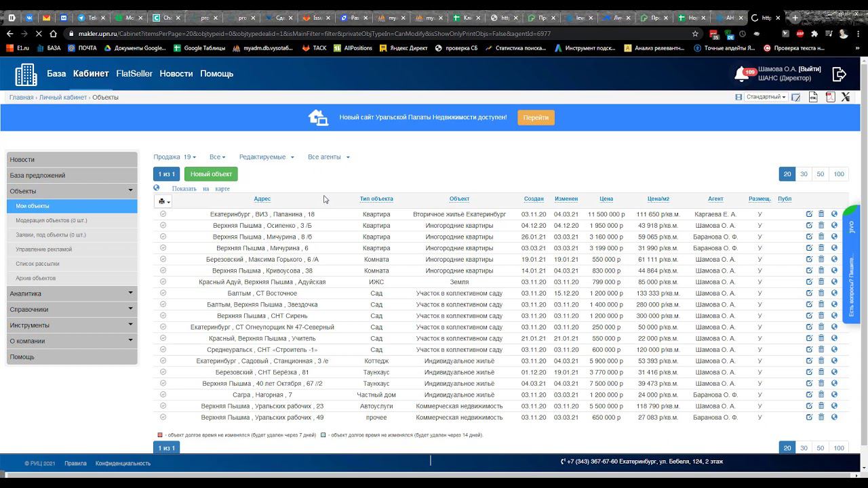Collapse the Объекты sidebar section
The width and height of the screenshot is (868, 488).
pyautogui.click(x=72, y=191)
